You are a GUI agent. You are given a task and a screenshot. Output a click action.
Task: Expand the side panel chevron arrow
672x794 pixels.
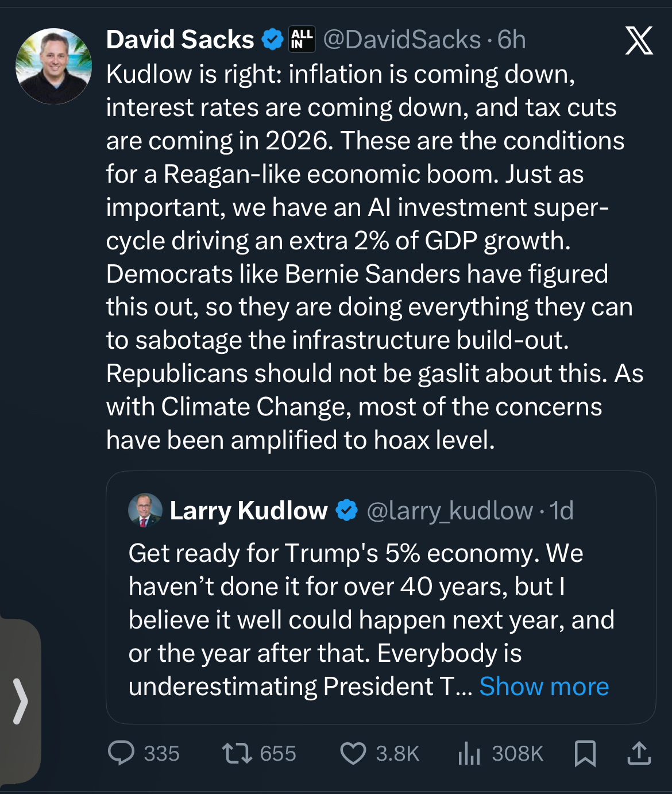click(x=20, y=700)
